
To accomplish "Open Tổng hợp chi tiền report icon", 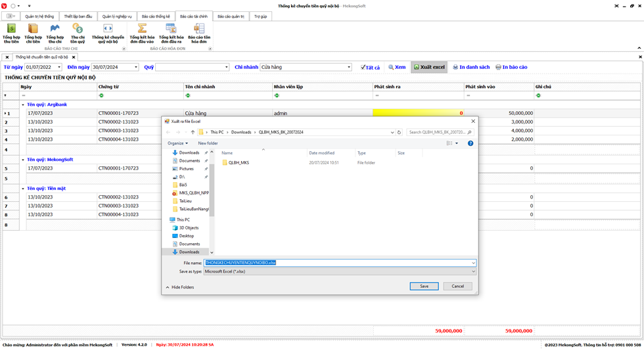I will [x=33, y=33].
